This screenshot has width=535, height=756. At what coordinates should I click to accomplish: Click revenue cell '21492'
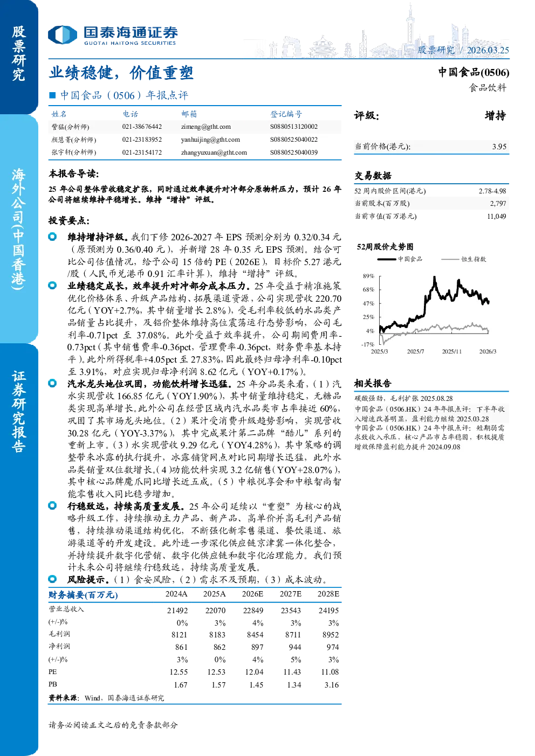click(177, 611)
